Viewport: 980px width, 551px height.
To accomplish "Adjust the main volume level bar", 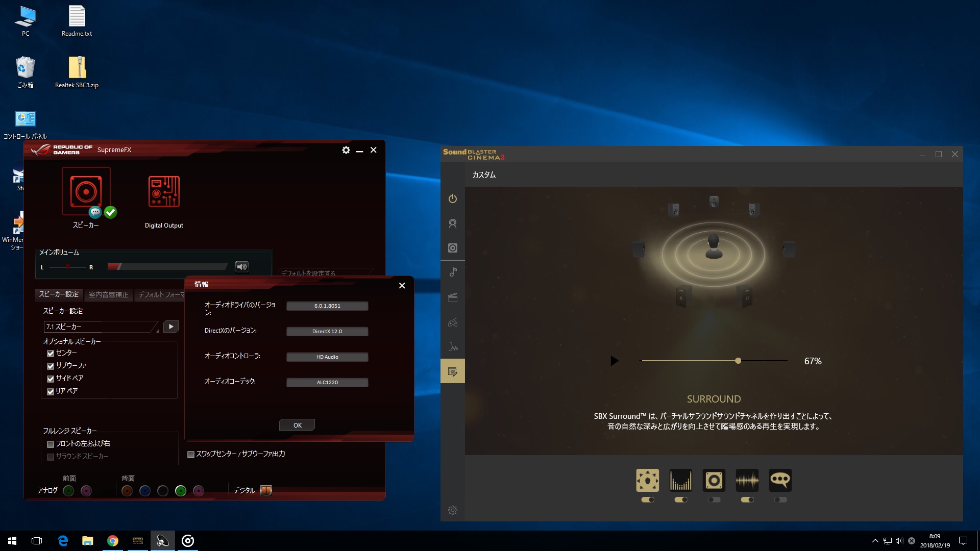I will coord(167,266).
